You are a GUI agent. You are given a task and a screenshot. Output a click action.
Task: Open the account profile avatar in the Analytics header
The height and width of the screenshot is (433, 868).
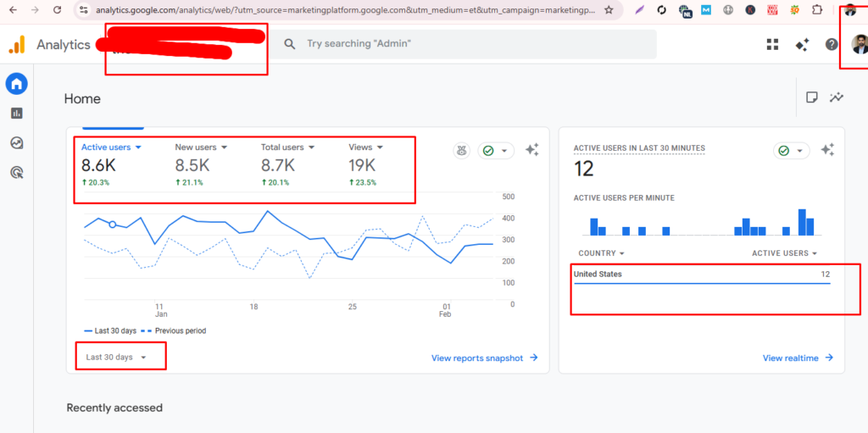[x=860, y=44]
